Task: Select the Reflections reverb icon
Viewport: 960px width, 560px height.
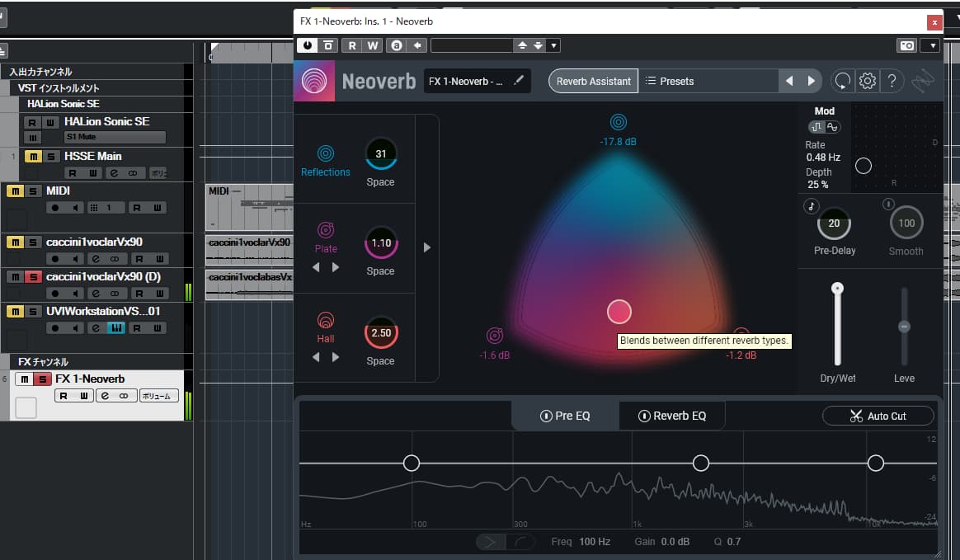Action: click(x=326, y=153)
